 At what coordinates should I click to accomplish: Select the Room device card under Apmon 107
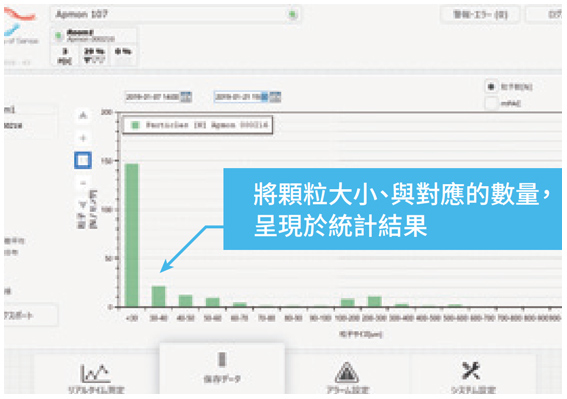pos(93,47)
